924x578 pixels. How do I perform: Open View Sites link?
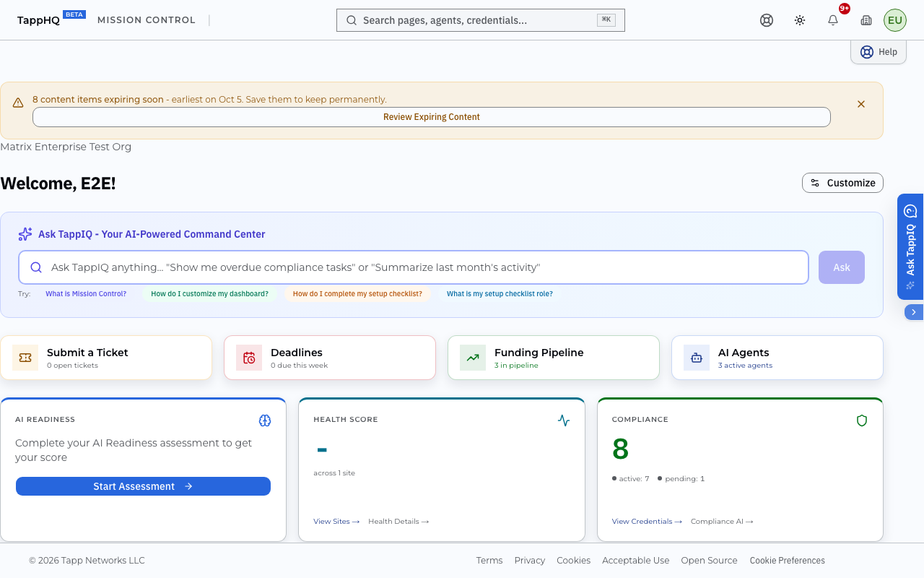point(336,522)
